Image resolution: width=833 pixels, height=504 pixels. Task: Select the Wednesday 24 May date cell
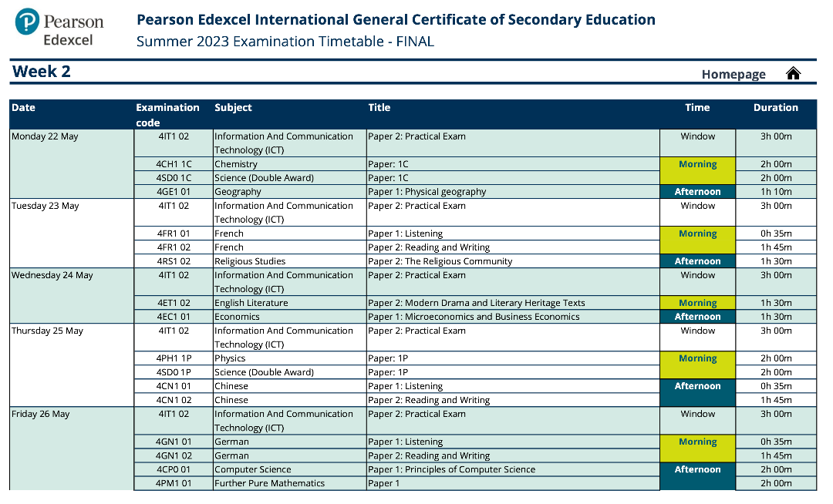[72, 295]
